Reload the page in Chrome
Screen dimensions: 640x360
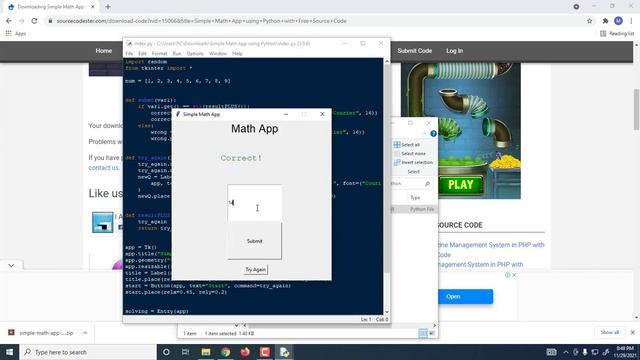tap(34, 21)
